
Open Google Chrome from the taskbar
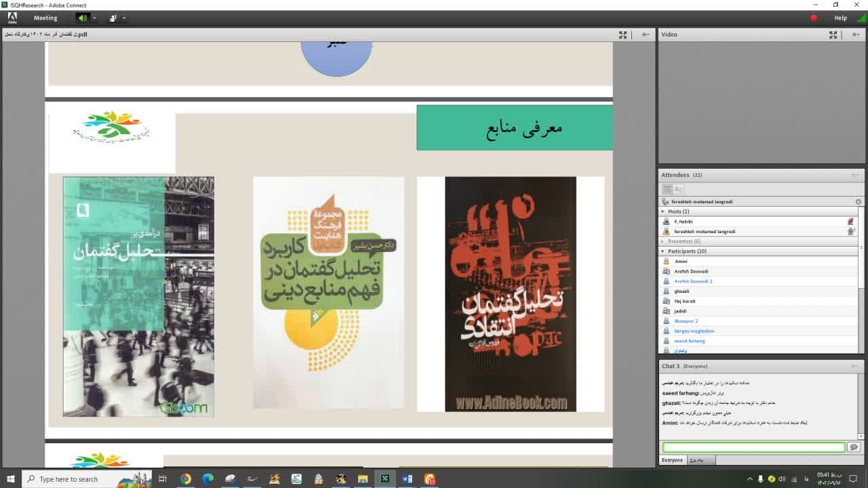185,479
